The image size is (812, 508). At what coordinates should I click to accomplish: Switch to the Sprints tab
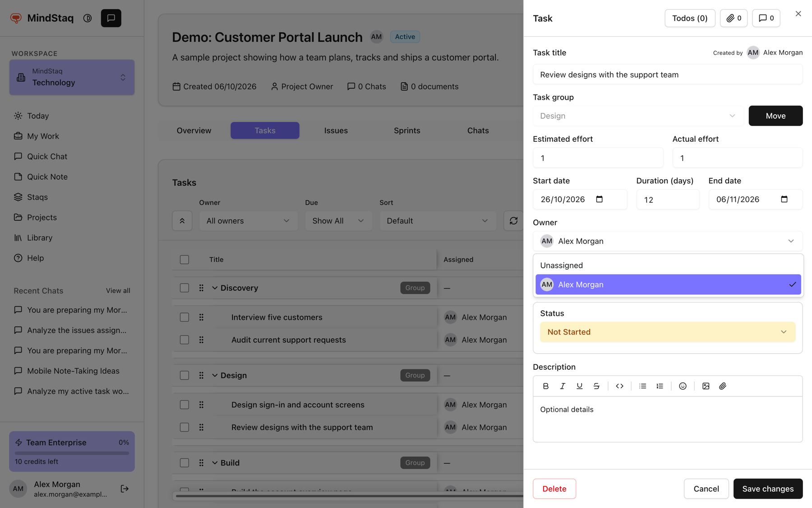pyautogui.click(x=407, y=130)
